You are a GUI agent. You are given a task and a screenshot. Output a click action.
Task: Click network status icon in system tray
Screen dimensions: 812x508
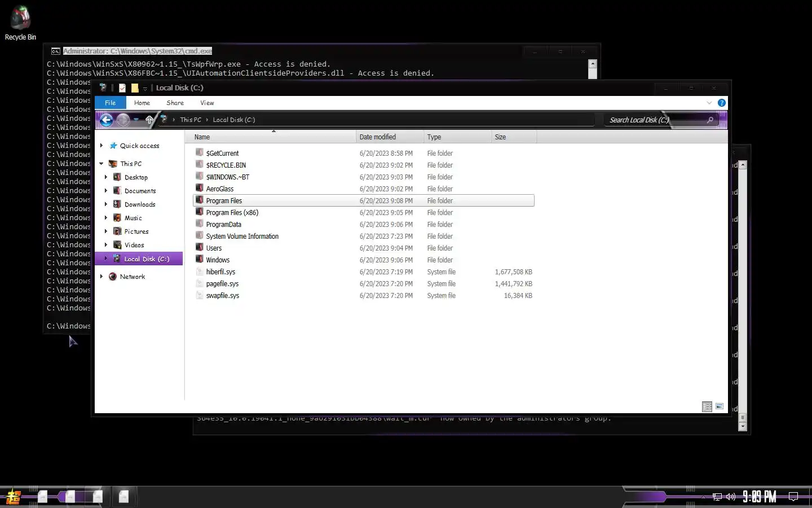point(717,497)
